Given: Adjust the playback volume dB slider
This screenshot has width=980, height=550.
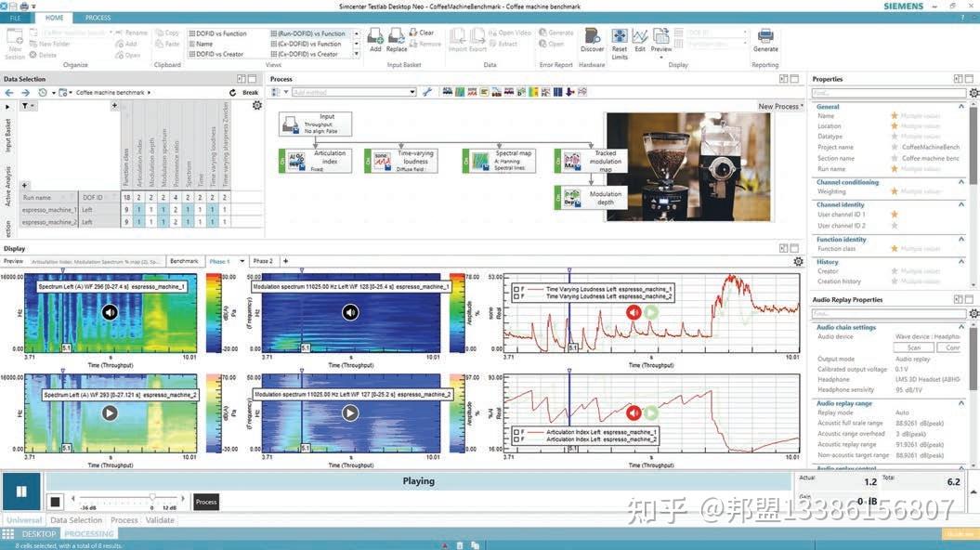Looking at the screenshot, I should tap(152, 497).
